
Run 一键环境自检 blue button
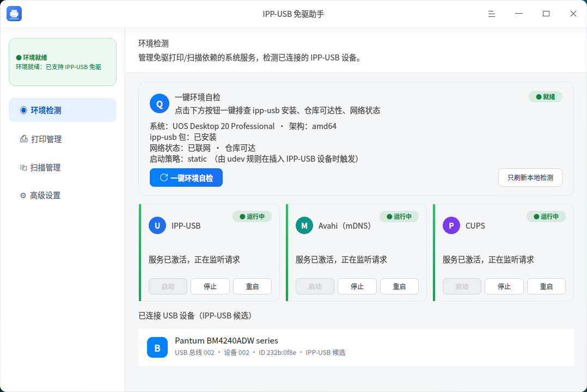186,177
